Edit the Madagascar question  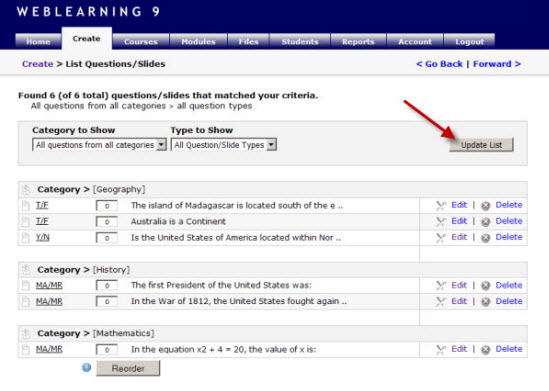[459, 205]
